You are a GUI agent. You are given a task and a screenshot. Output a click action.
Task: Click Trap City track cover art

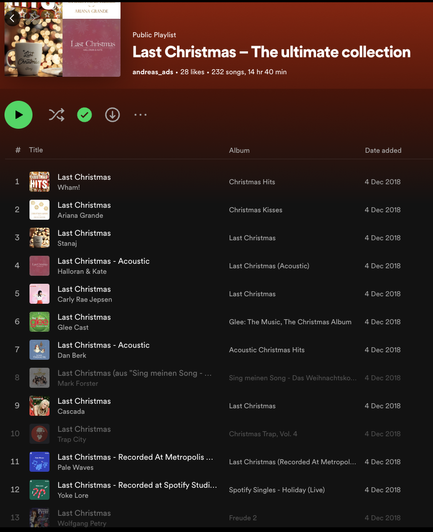39,434
